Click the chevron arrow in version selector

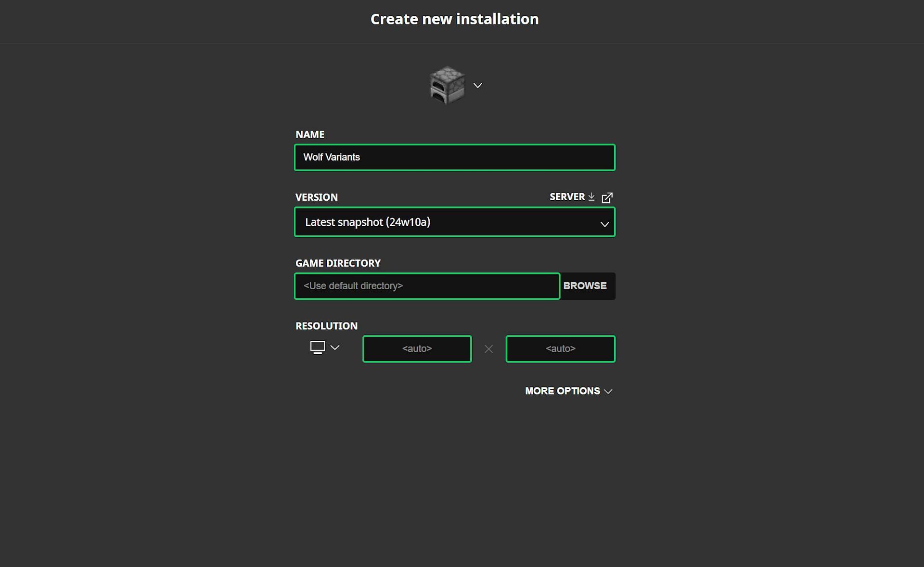[604, 224]
